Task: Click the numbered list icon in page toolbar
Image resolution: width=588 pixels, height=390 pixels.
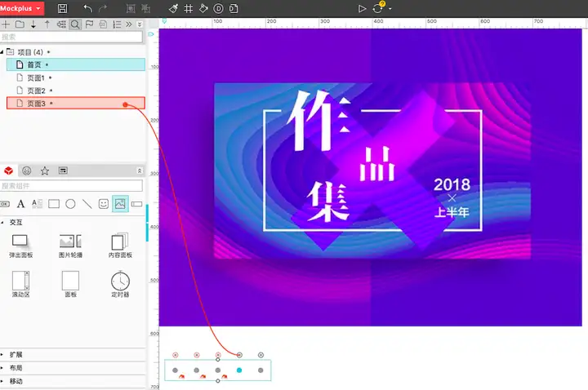Action: click(117, 24)
